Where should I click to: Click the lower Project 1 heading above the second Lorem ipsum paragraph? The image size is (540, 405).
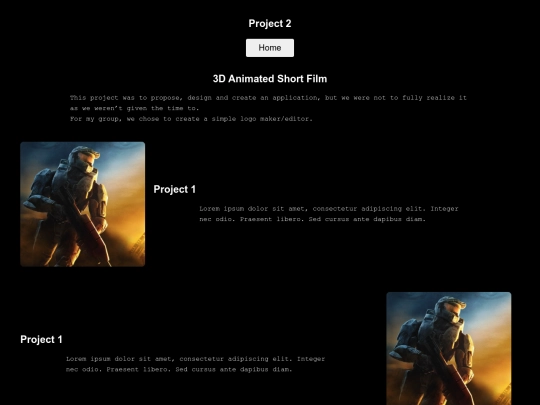coord(41,339)
